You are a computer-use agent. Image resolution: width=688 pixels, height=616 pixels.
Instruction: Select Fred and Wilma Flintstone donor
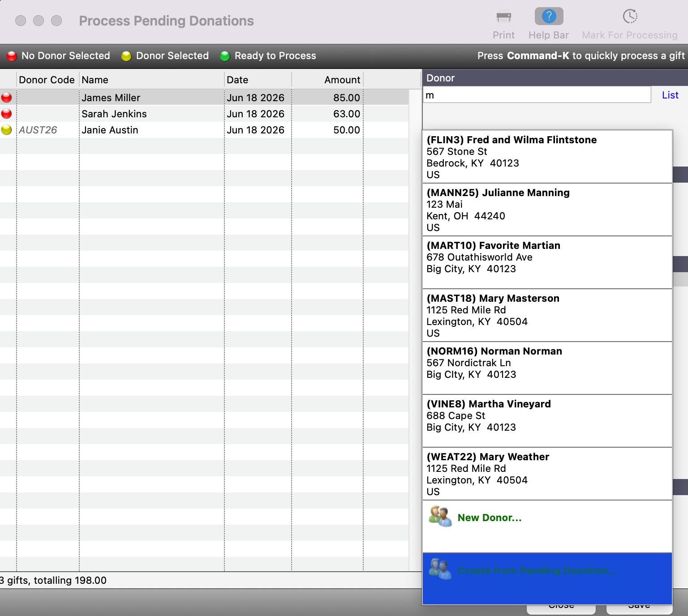coord(547,157)
